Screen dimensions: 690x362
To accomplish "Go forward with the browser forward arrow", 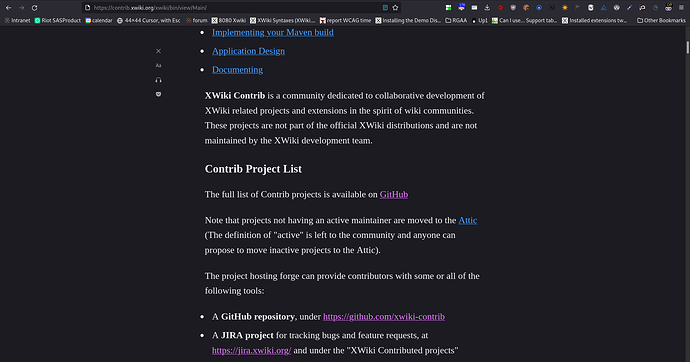I will tap(21, 7).
